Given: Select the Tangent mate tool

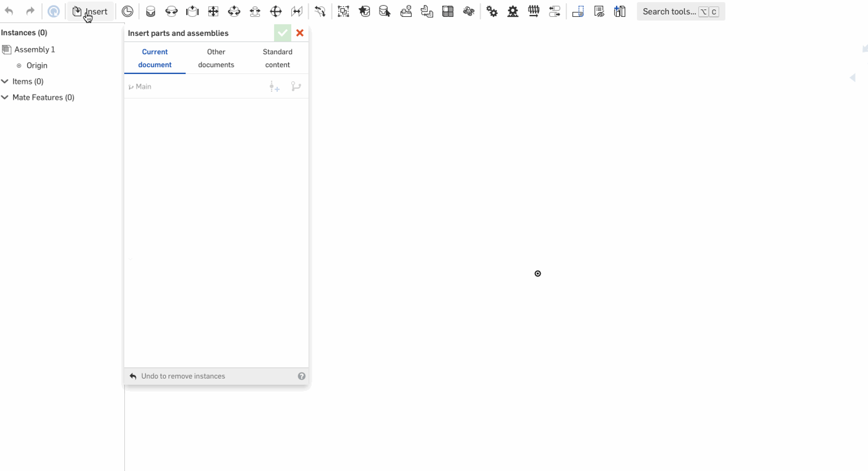Looking at the screenshot, I should pyautogui.click(x=320, y=11).
